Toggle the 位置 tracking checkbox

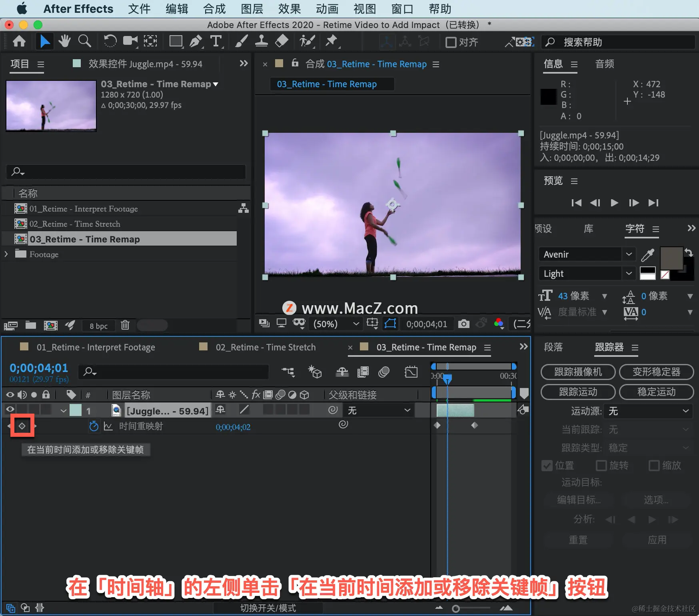click(547, 466)
